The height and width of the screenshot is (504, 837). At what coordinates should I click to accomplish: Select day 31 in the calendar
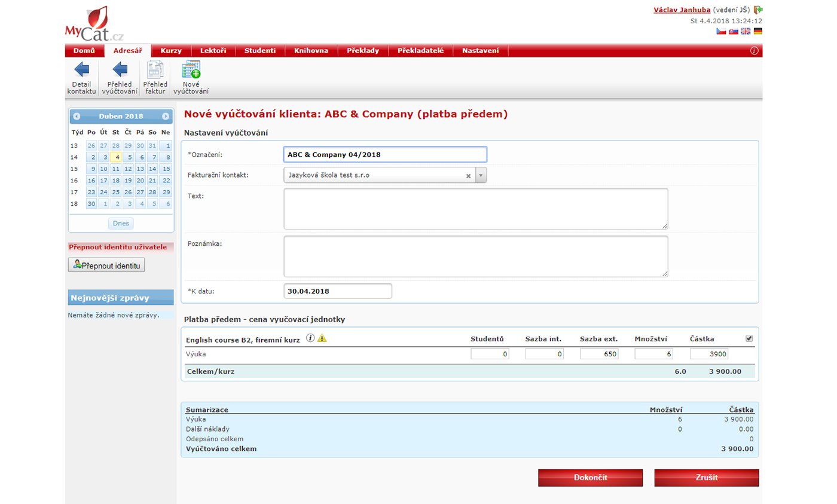coord(153,145)
